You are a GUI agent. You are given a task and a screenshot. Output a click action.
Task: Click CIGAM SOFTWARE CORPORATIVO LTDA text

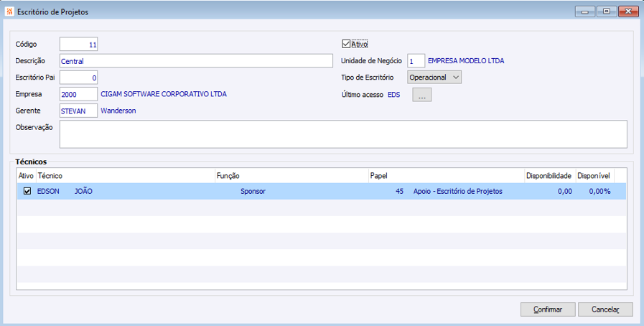point(164,94)
